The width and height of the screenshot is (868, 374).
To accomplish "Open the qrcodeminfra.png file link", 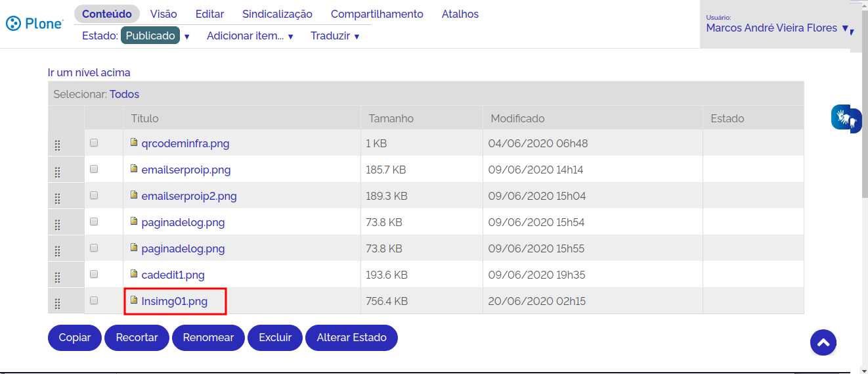I will point(185,143).
